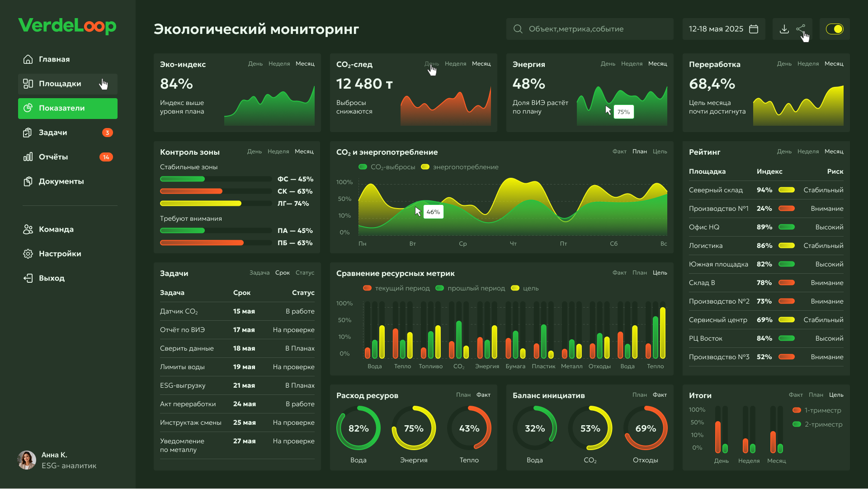Select Факт tab in CO₂ и энергопотребление
Screen dimensions: 868x489
(x=619, y=152)
